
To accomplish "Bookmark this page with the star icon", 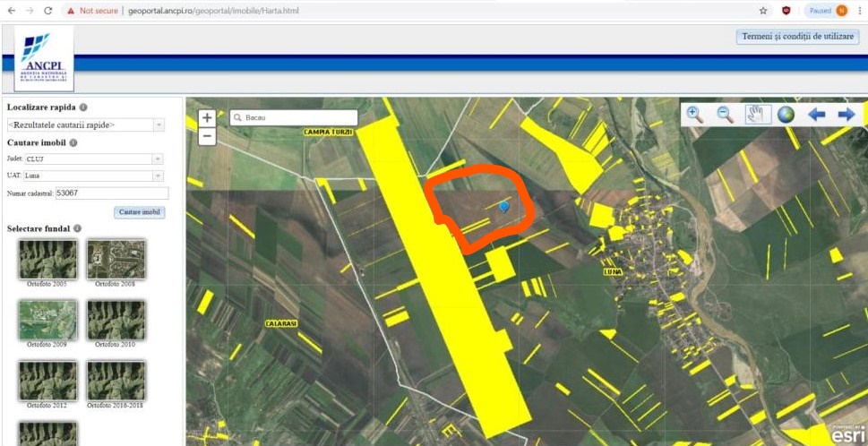I will 763,11.
